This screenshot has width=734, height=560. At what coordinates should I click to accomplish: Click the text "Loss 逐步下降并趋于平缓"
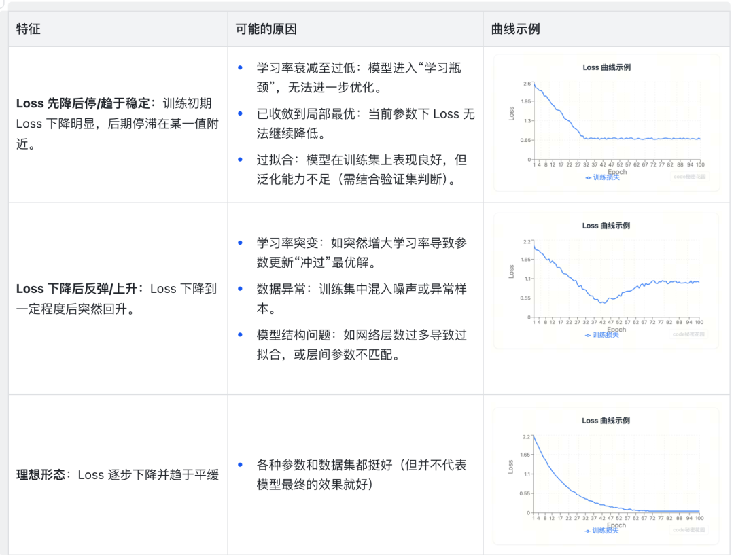(148, 475)
